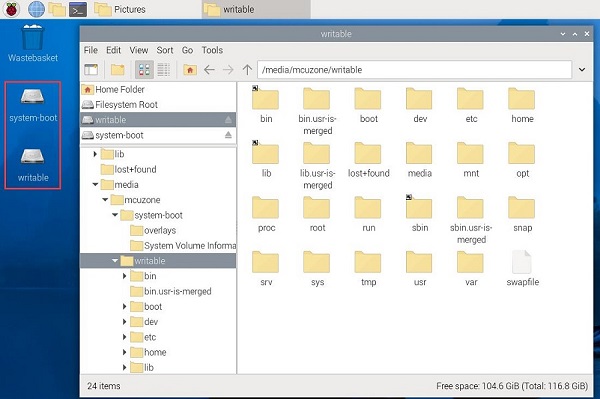Image resolution: width=600 pixels, height=399 pixels.
Task: Select the root folder icon
Action: coord(317,207)
